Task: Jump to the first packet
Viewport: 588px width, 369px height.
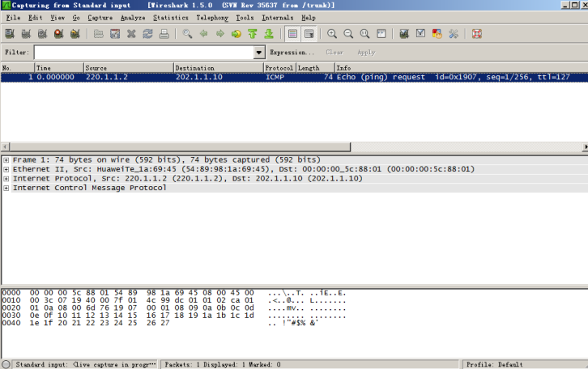Action: [x=253, y=34]
